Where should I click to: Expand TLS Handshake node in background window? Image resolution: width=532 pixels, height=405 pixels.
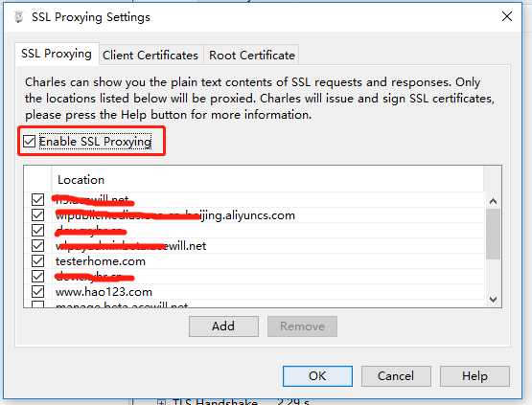pyautogui.click(x=161, y=402)
